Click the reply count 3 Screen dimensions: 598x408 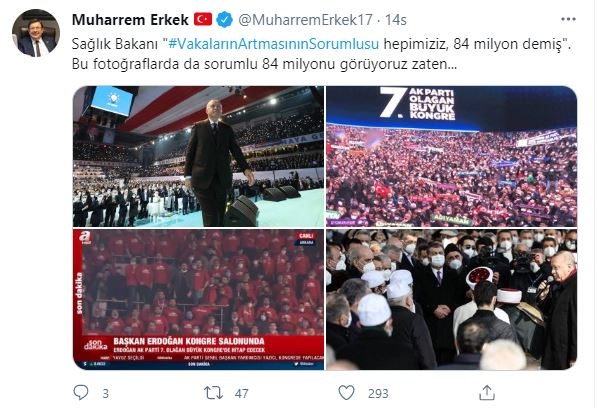pos(106,394)
